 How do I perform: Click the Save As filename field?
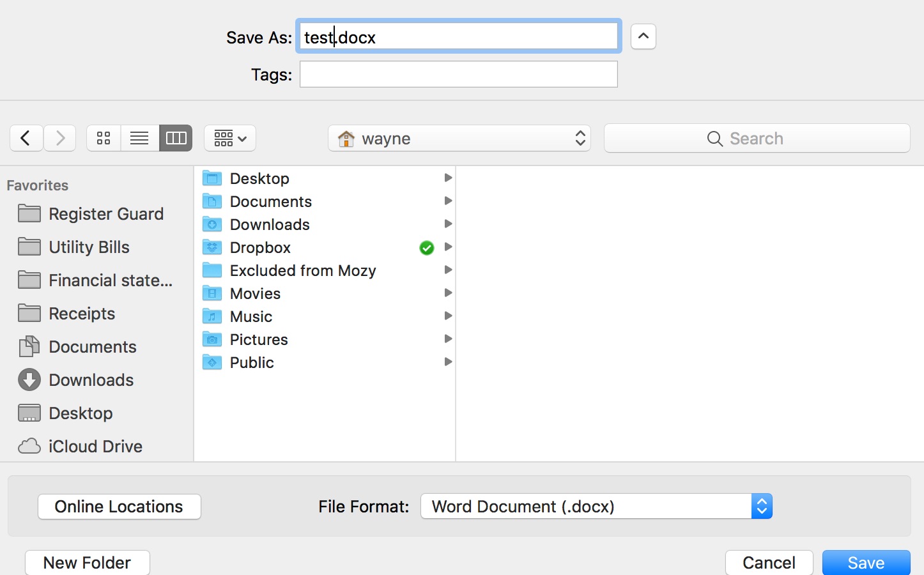[459, 36]
